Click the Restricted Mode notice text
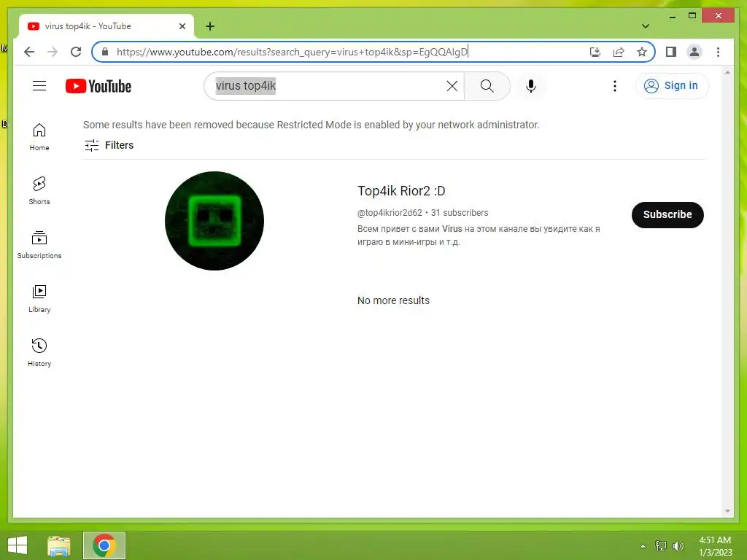Image resolution: width=747 pixels, height=560 pixels. 311,125
